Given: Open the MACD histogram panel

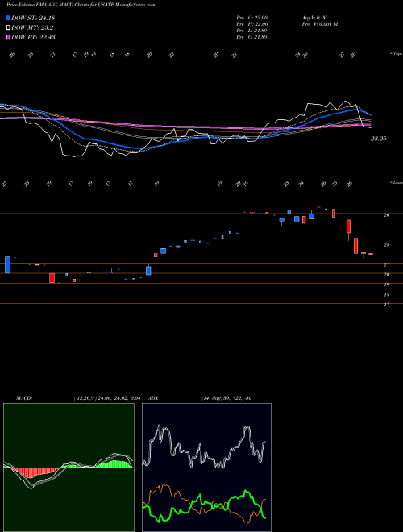Looking at the screenshot, I should tap(69, 468).
